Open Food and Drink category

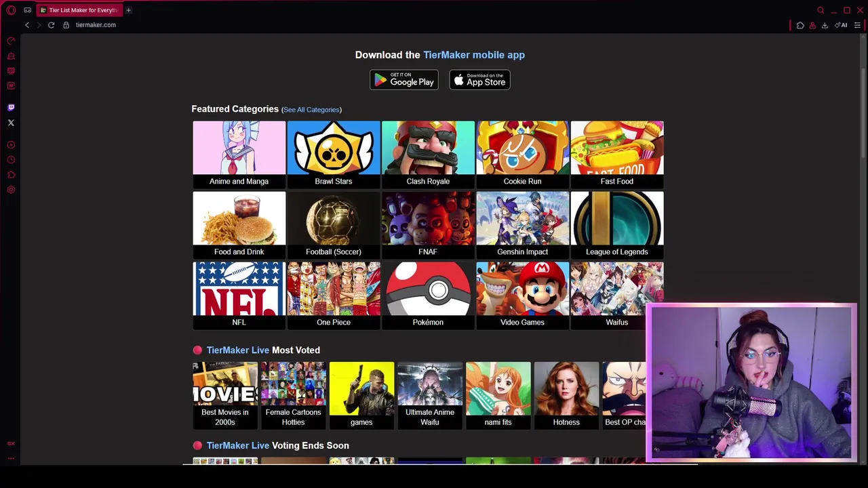pyautogui.click(x=239, y=224)
